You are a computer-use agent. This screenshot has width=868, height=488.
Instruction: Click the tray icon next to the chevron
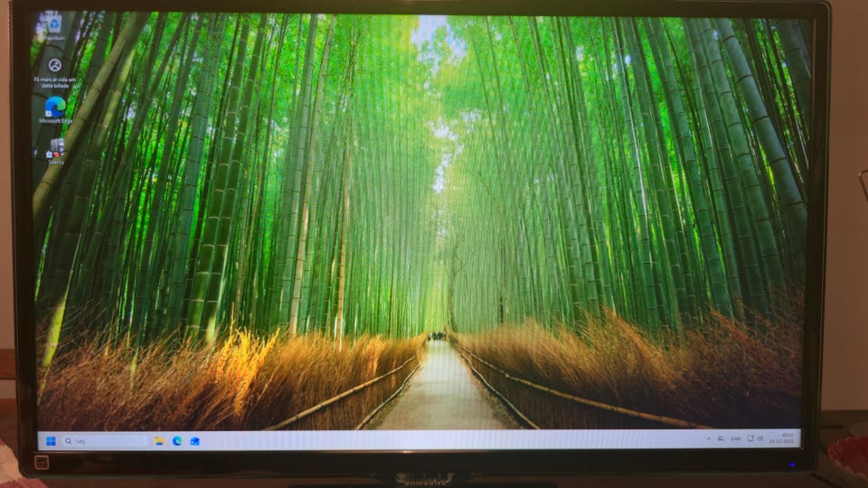click(x=721, y=439)
